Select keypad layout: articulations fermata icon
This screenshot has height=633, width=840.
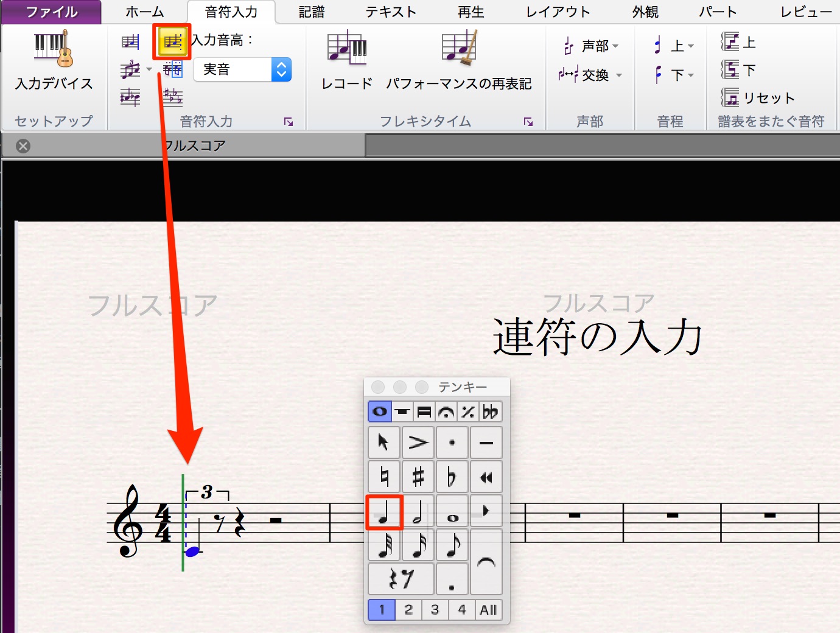point(446,412)
